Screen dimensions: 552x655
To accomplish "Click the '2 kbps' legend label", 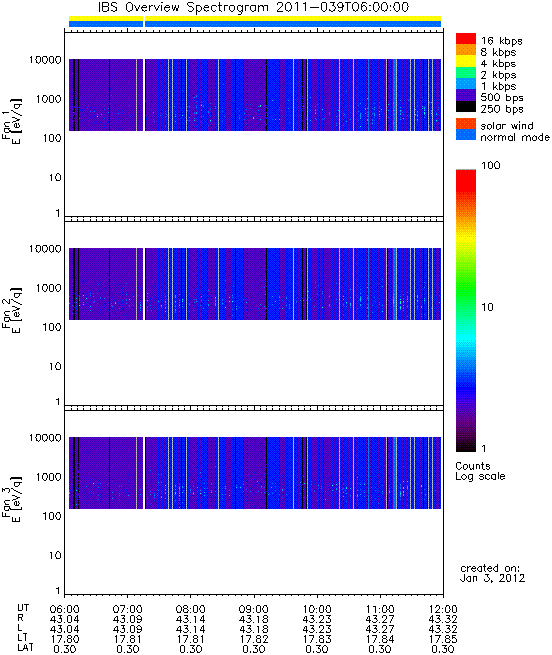I will [x=498, y=75].
